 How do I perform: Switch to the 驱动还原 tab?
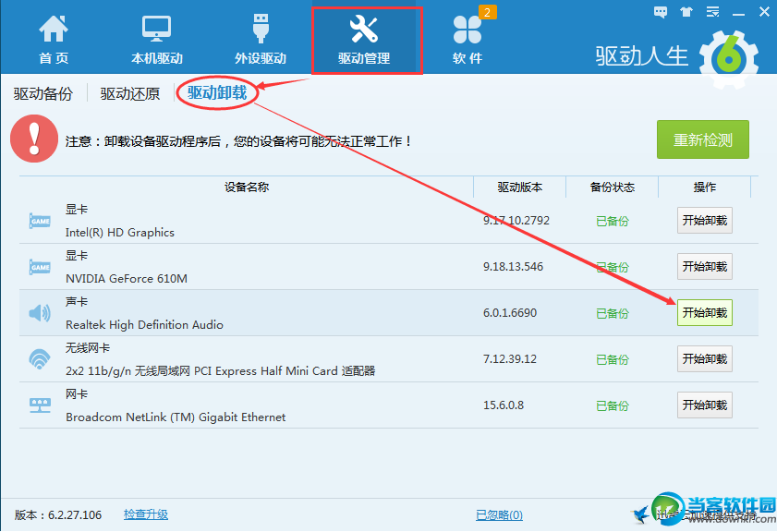pyautogui.click(x=130, y=93)
